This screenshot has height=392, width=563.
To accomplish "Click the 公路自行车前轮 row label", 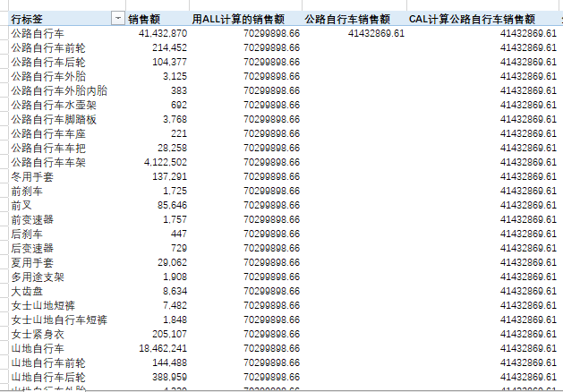I will pos(48,47).
